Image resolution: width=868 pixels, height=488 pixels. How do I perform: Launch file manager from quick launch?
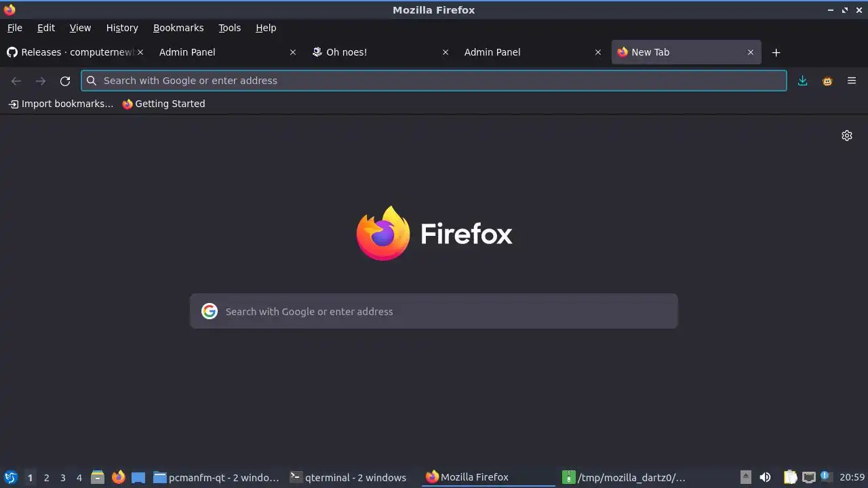pos(98,477)
